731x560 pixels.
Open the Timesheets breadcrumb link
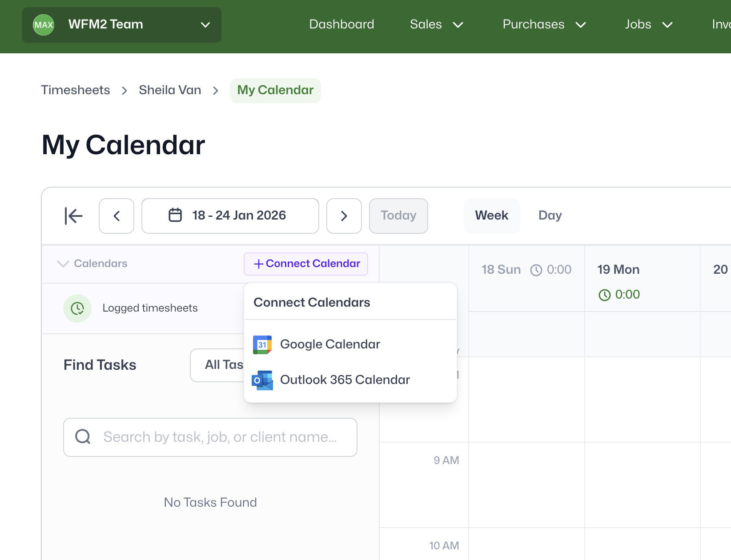point(76,90)
